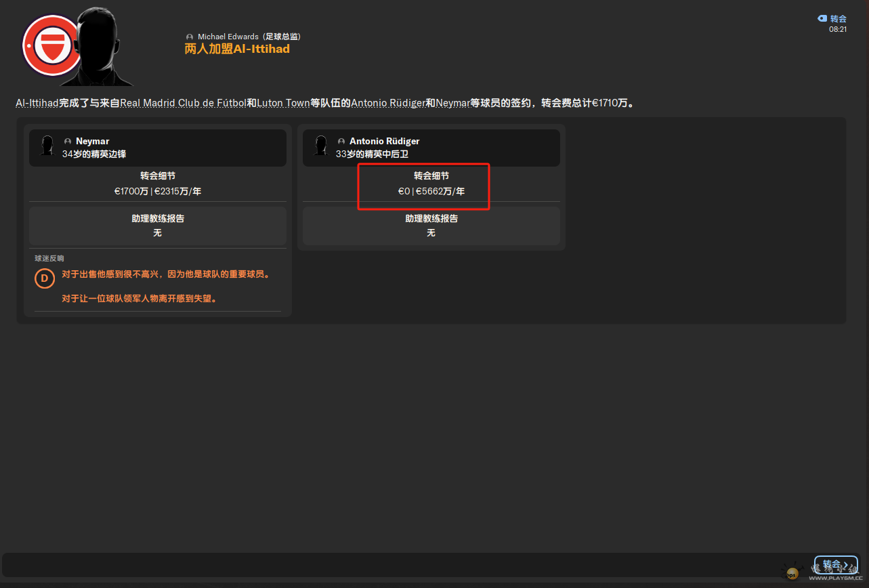Viewport: 869px width, 588px height.
Task: Click Neymar's 转会细节 €1700万 transfer details
Action: click(x=157, y=185)
